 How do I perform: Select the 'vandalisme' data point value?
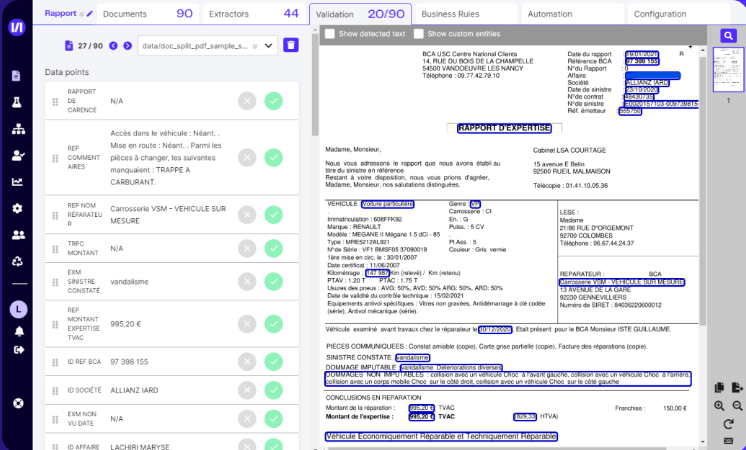coord(129,282)
